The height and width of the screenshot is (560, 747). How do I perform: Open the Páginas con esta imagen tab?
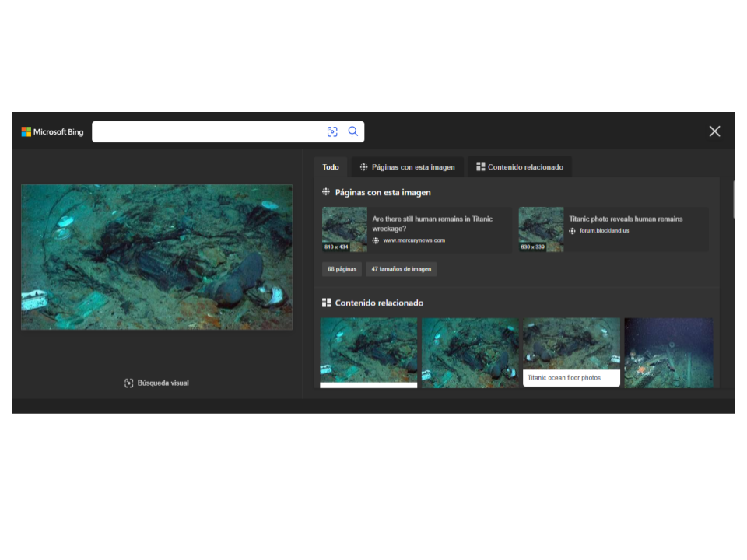407,167
